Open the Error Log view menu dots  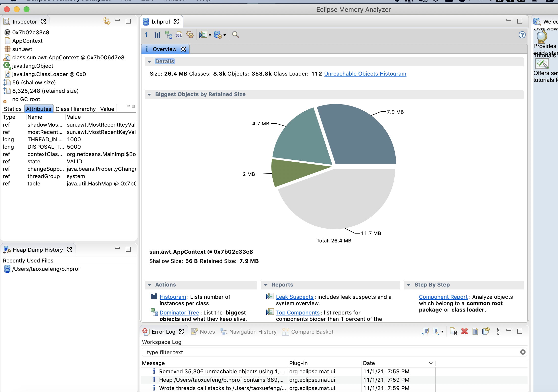point(498,331)
